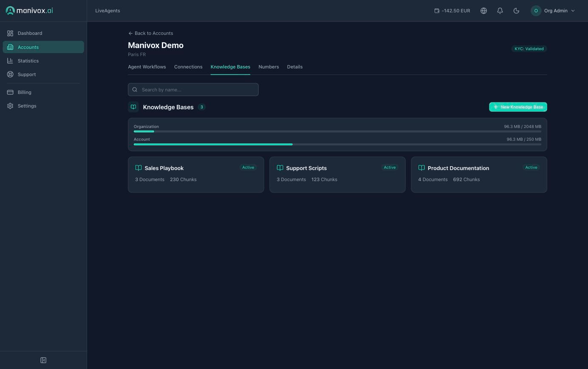Open the Support Scripts card
The width and height of the screenshot is (588, 369).
(x=337, y=175)
